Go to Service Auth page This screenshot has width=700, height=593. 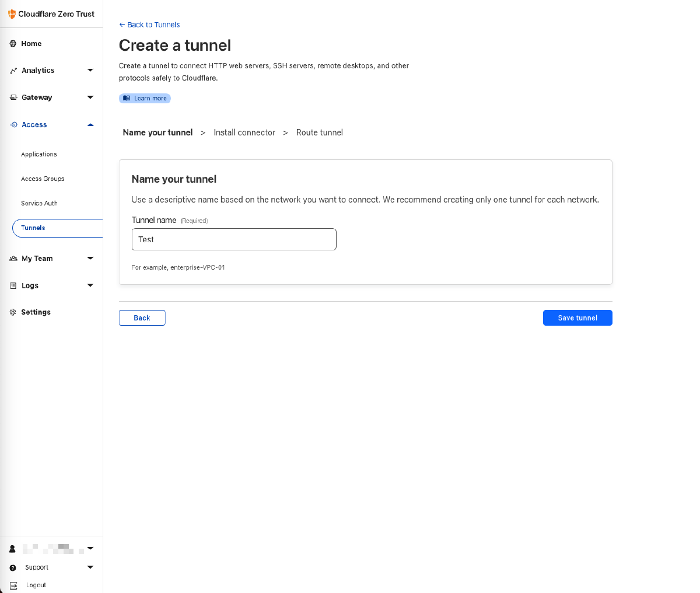(x=39, y=204)
